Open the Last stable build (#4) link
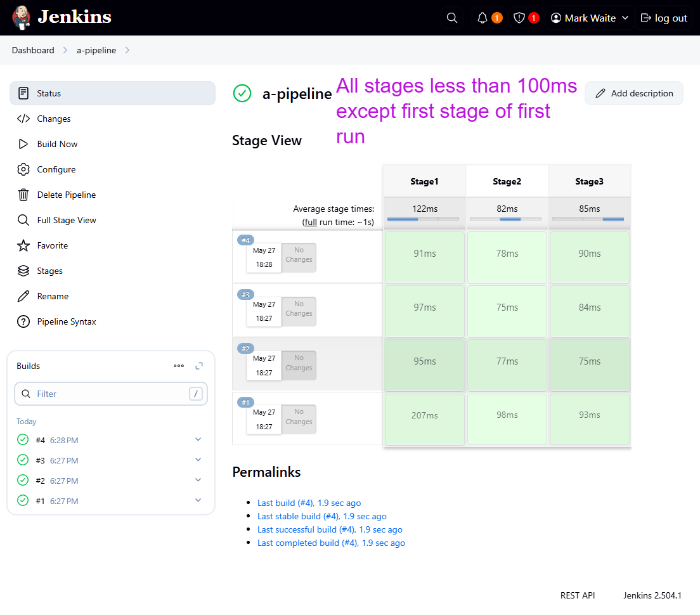This screenshot has height=615, width=700. 321,516
